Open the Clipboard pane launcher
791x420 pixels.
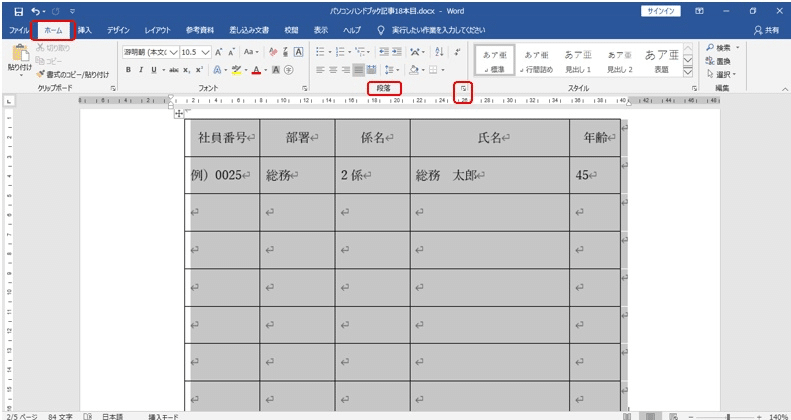coord(113,88)
